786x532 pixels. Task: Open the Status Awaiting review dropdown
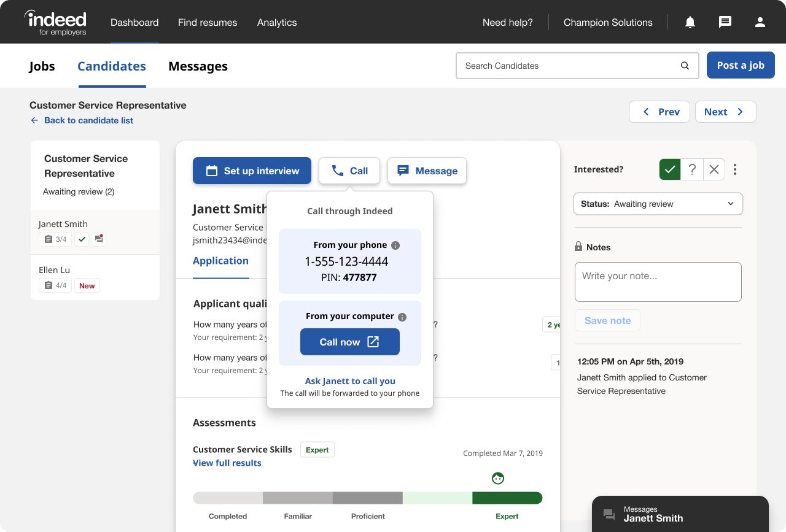(658, 204)
